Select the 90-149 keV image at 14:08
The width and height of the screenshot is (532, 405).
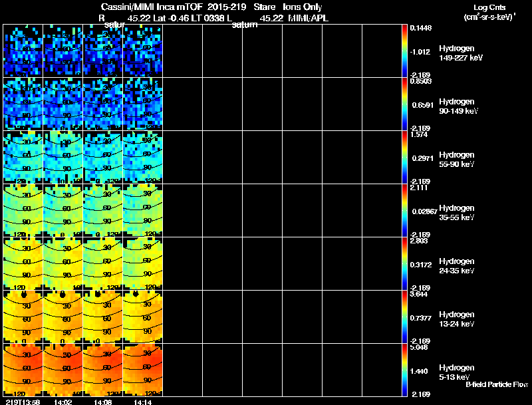(102, 104)
